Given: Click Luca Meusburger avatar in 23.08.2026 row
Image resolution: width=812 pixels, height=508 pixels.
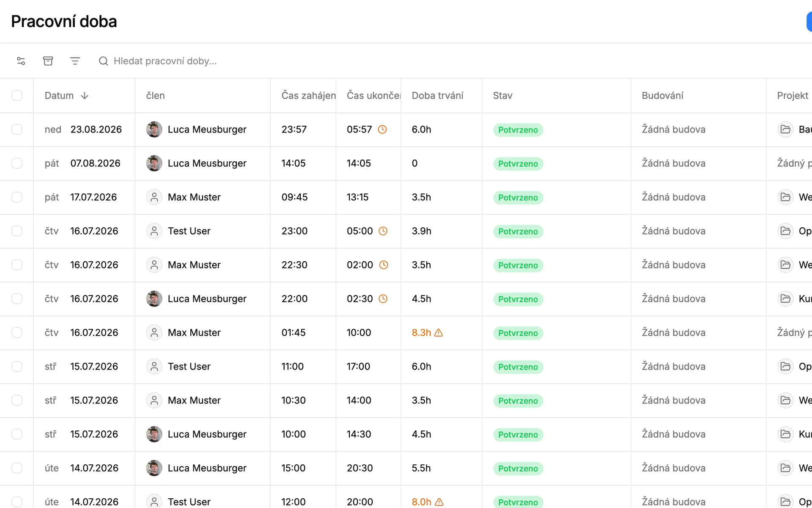Looking at the screenshot, I should click(x=154, y=130).
